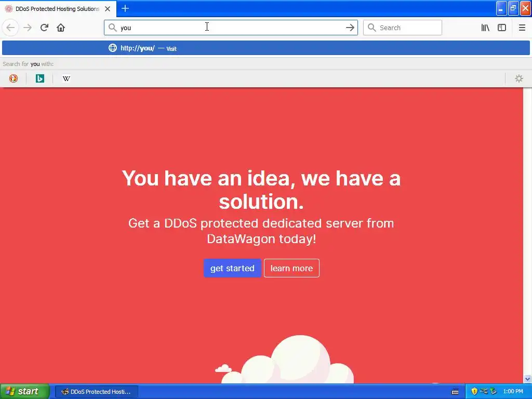Click the scrollbar down arrow
Image resolution: width=532 pixels, height=399 pixels.
point(527,379)
